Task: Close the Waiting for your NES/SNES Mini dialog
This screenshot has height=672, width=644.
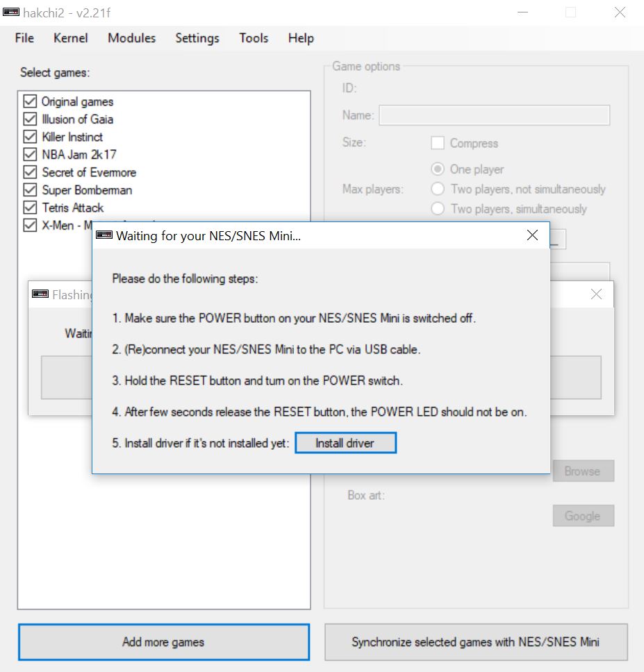Action: click(532, 235)
